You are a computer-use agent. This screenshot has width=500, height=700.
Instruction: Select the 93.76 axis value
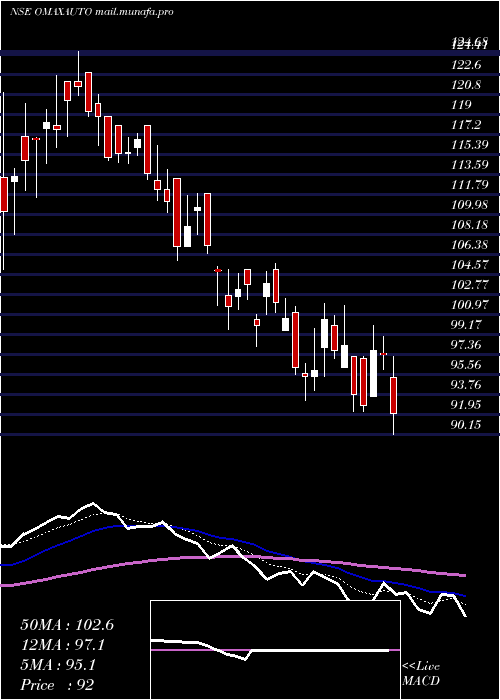point(466,384)
